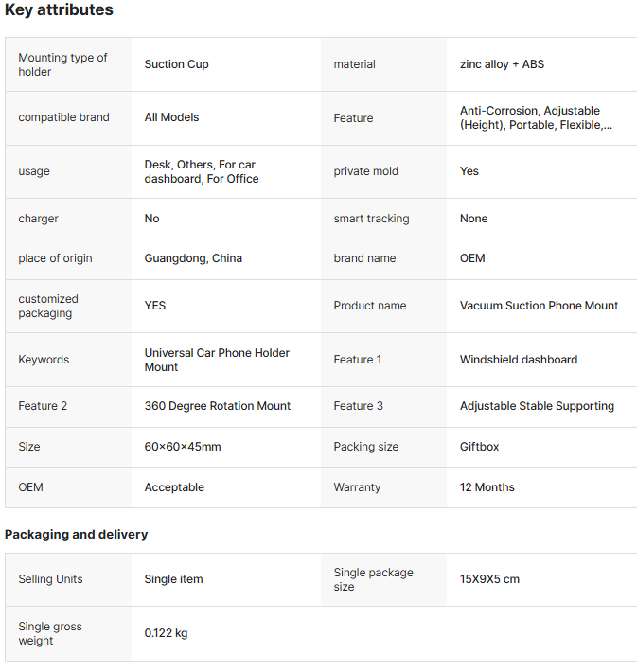This screenshot has height=672, width=637.
Task: Click the Universal Car Phone Holder Mount keywords
Action: 217,360
